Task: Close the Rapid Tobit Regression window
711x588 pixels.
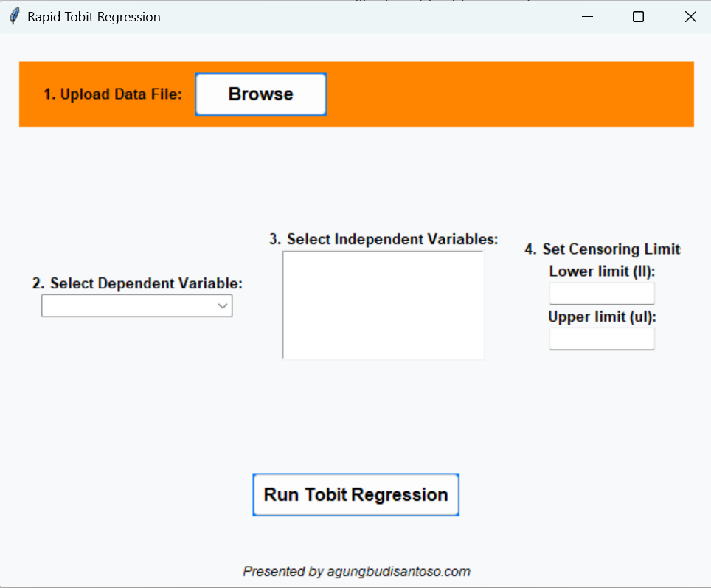Action: (690, 17)
